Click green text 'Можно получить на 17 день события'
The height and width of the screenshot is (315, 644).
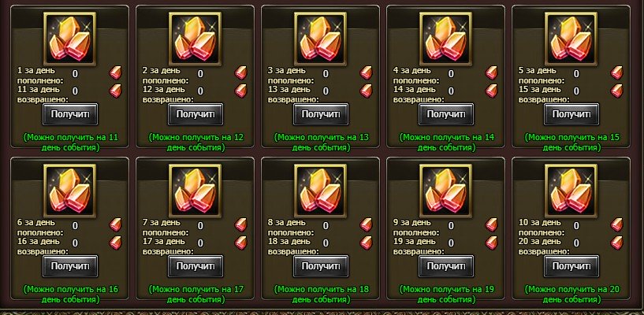(195, 295)
